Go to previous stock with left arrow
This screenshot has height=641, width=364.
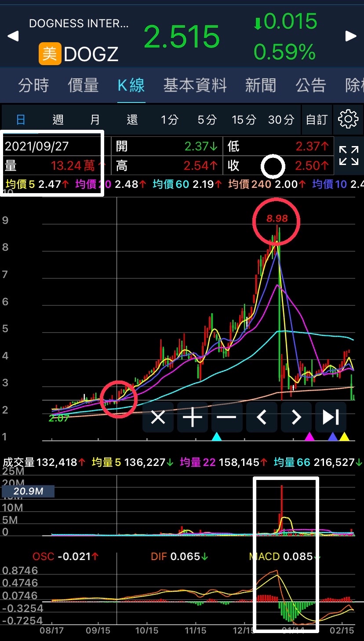[13, 36]
